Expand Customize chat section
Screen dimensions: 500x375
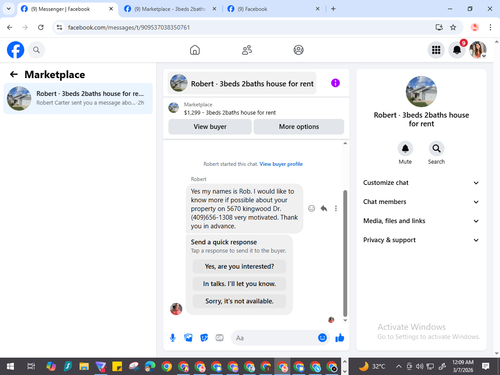click(421, 183)
